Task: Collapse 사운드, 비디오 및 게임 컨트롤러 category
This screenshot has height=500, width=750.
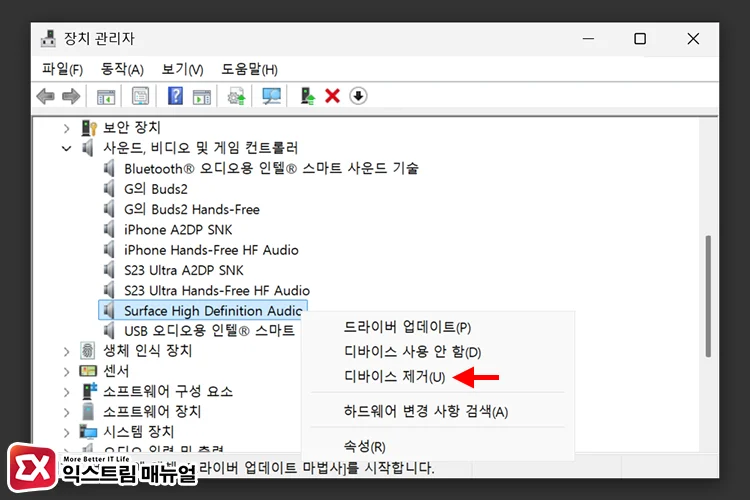Action: [66, 148]
